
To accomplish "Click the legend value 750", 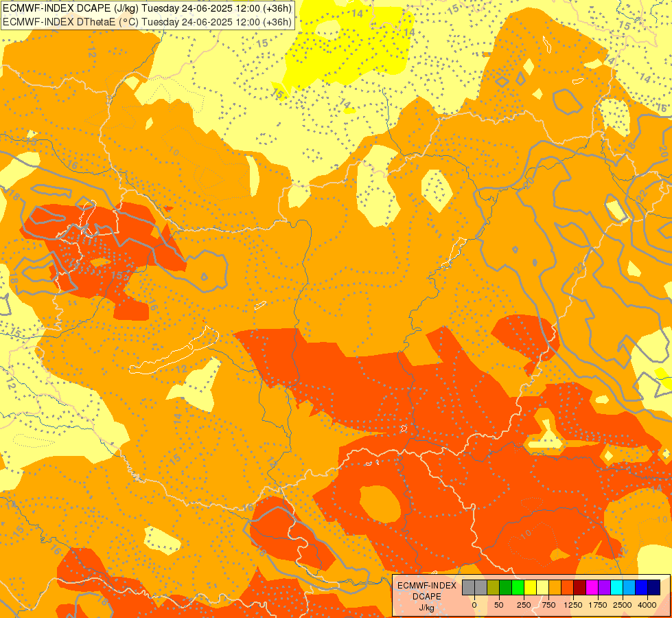I will (x=548, y=605).
